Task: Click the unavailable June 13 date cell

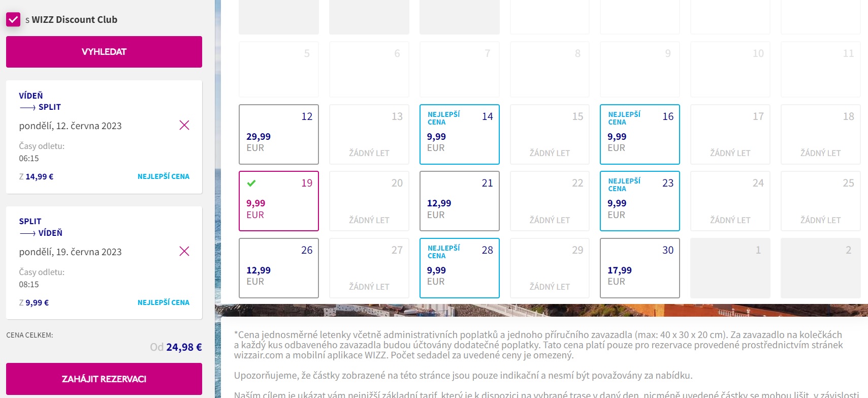Action: pos(369,134)
